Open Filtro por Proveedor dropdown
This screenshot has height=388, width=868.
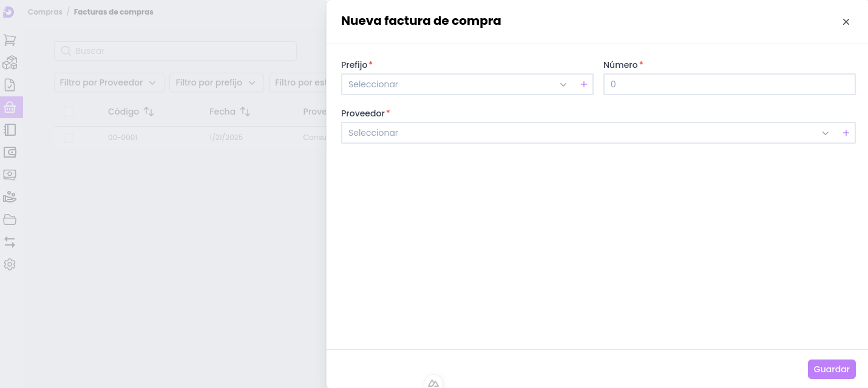pos(109,82)
